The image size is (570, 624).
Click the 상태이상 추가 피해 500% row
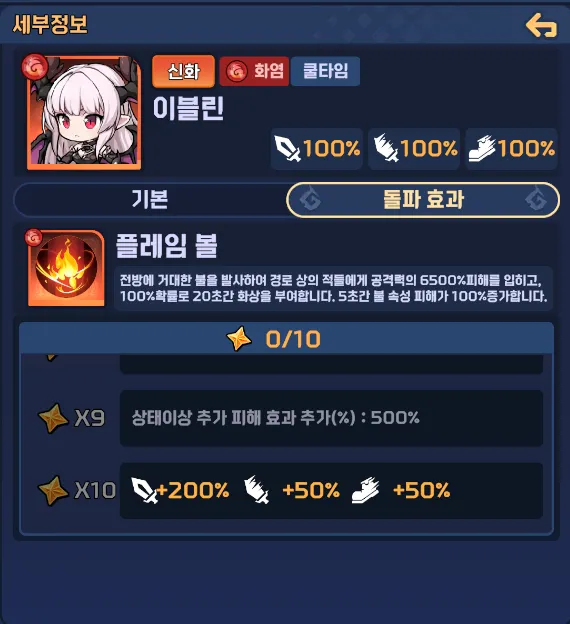331,418
